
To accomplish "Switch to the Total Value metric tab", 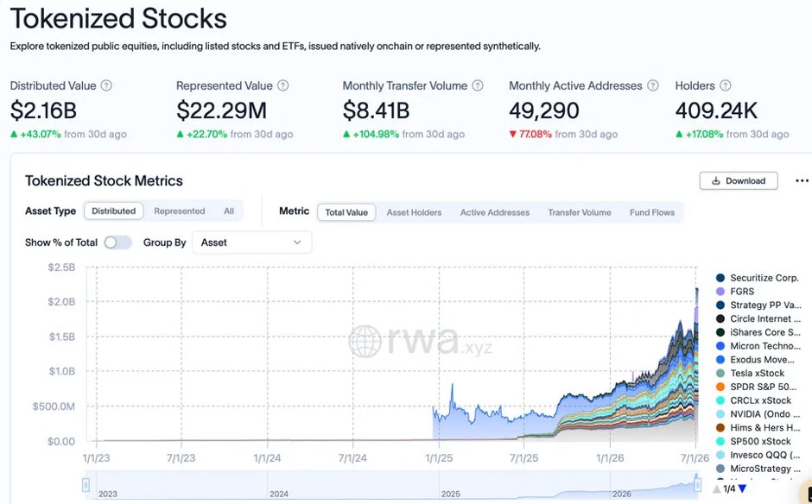I will click(346, 212).
